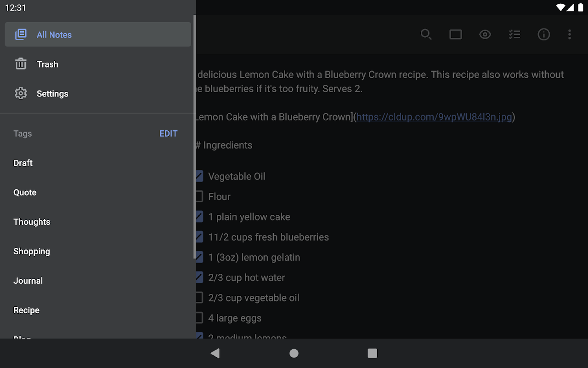This screenshot has height=368, width=588.
Task: Click the rectangle icon in the toolbar
Action: point(455,34)
